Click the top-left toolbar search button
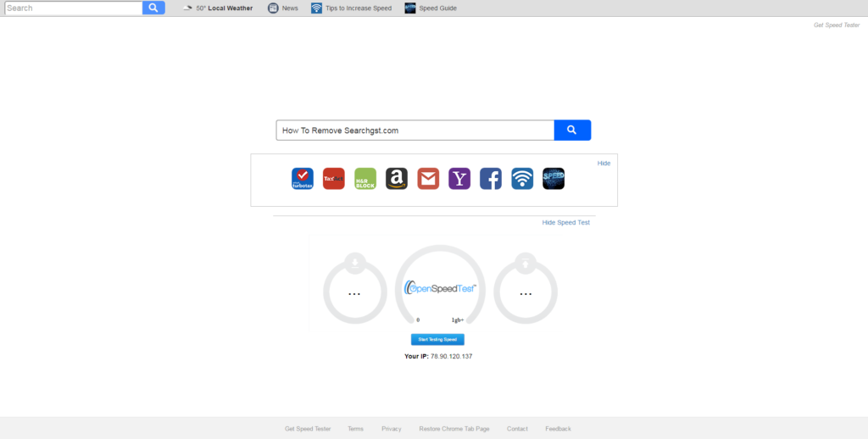The height and width of the screenshot is (439, 868). click(153, 8)
